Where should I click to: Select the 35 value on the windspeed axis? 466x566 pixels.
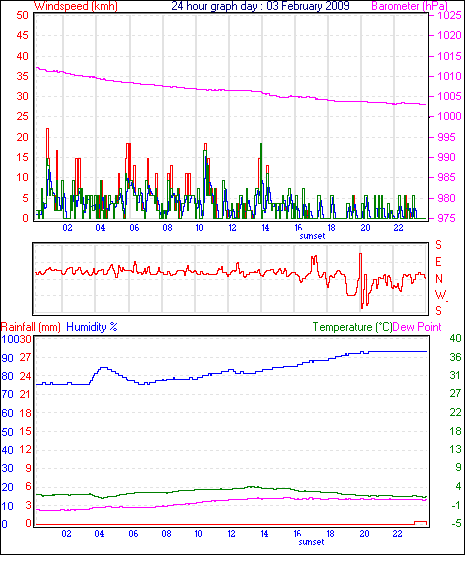[x=22, y=77]
